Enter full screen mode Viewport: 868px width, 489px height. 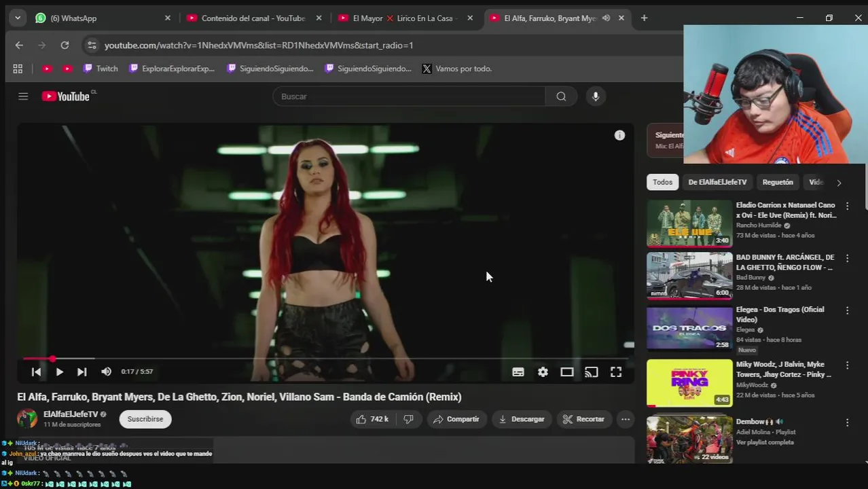tap(616, 372)
